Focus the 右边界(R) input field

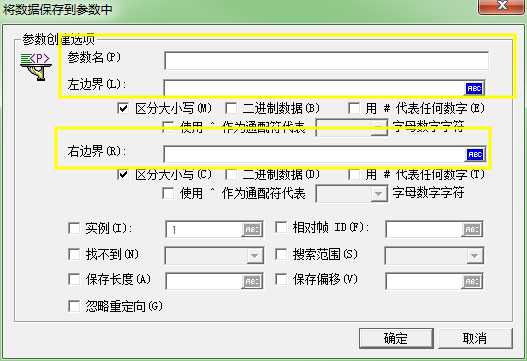pos(315,154)
